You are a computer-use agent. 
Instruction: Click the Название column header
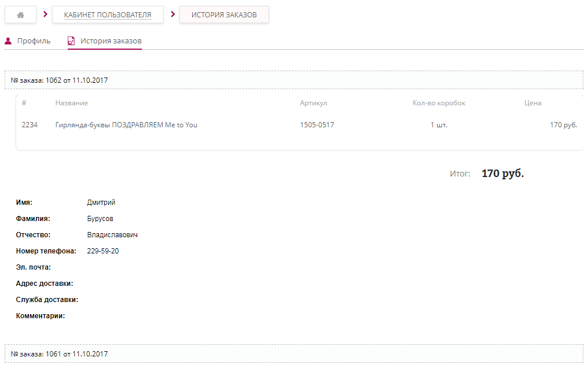pyautogui.click(x=72, y=103)
